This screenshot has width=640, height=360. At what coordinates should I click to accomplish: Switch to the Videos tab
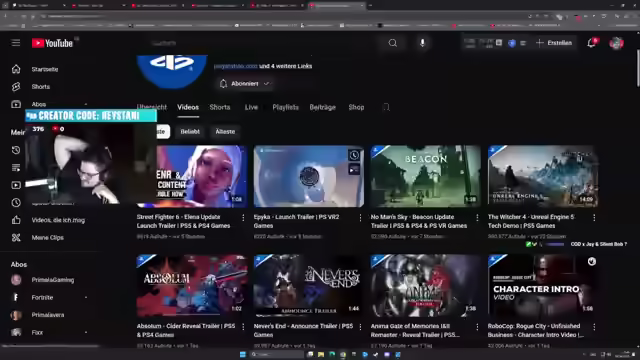188,107
